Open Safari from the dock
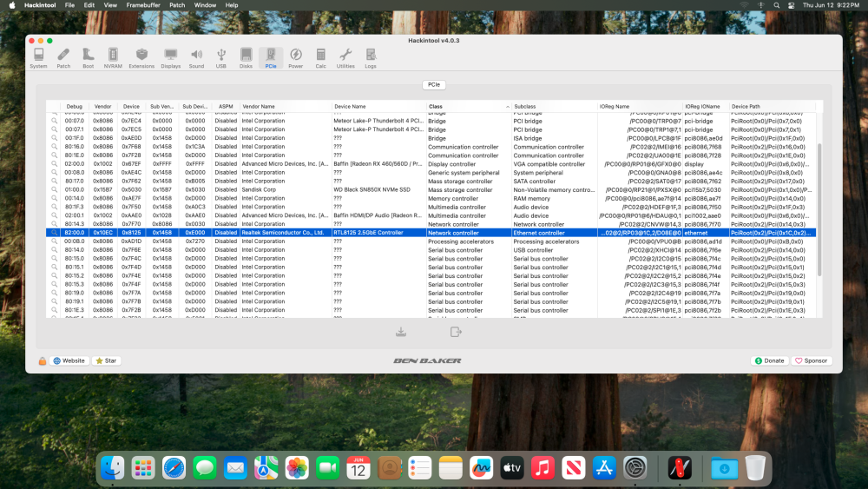Viewport: 868px width, 489px height. pos(174,468)
